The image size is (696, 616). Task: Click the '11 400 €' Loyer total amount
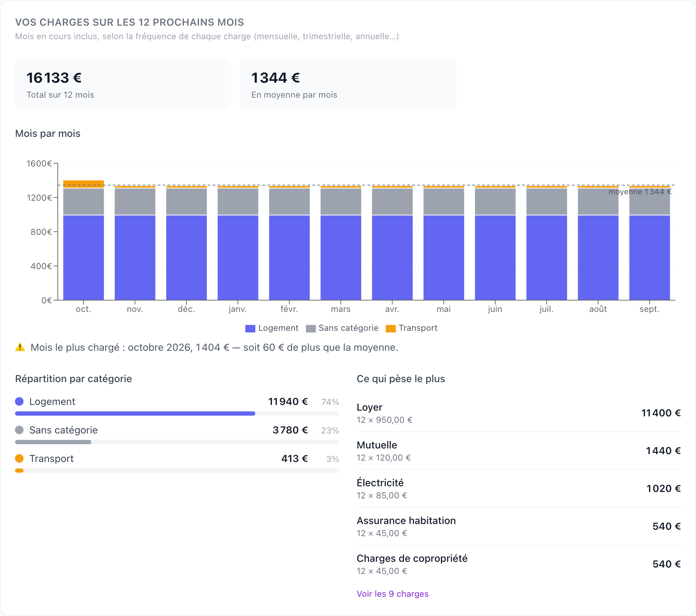click(x=661, y=413)
